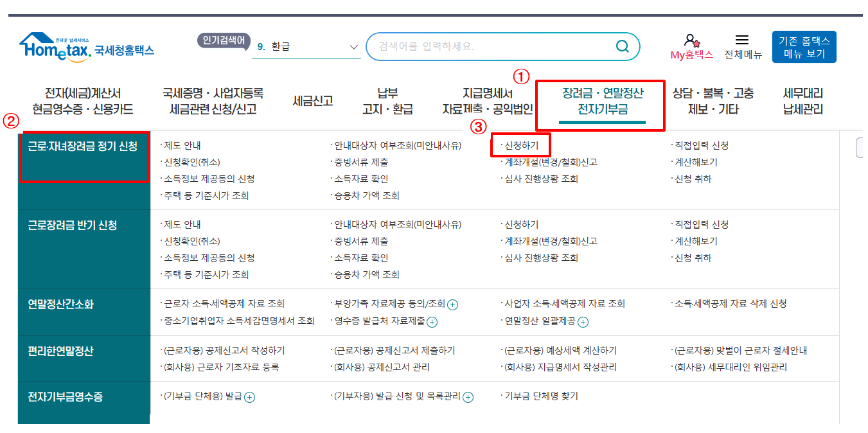Expand 부양가족 자료제공 동의/조회 plus icon
The width and height of the screenshot is (868, 433).
(452, 305)
